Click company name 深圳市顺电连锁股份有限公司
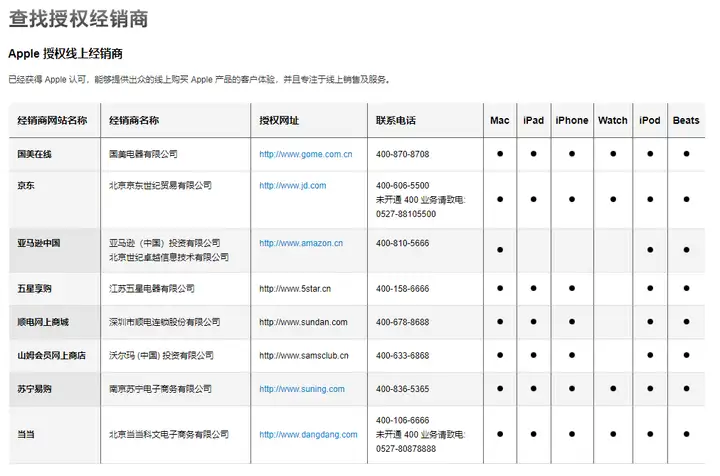 (x=164, y=322)
